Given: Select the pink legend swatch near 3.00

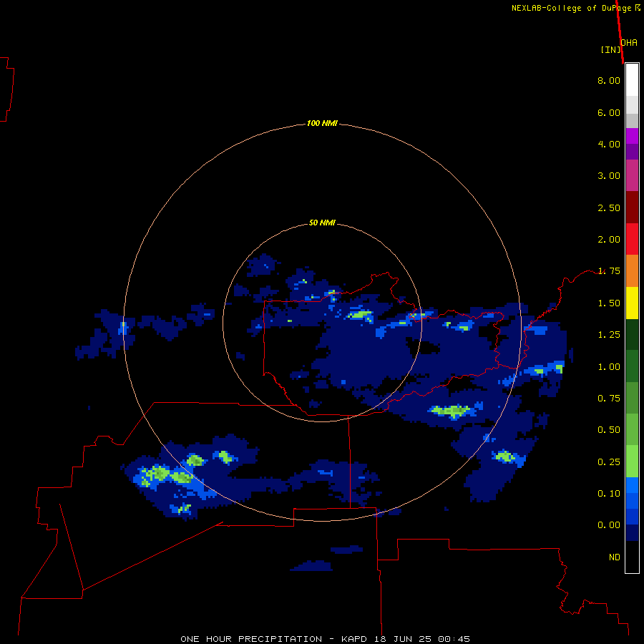Looking at the screenshot, I should 632,175.
